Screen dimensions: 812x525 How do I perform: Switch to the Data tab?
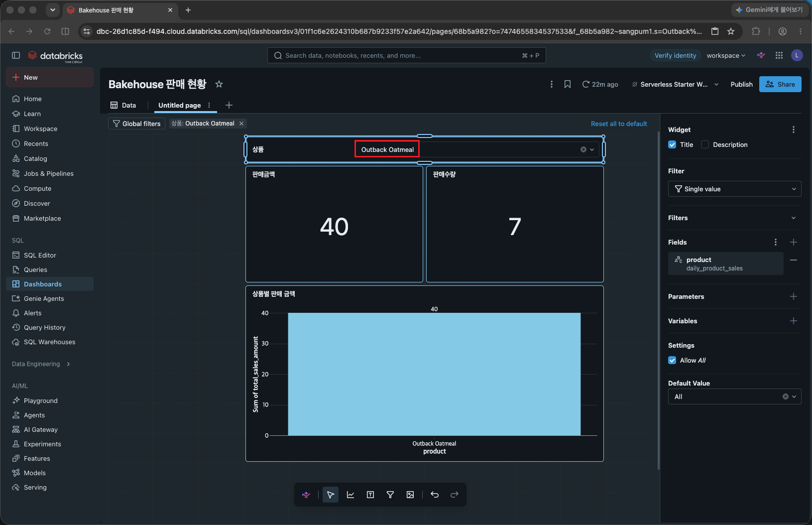pos(123,105)
